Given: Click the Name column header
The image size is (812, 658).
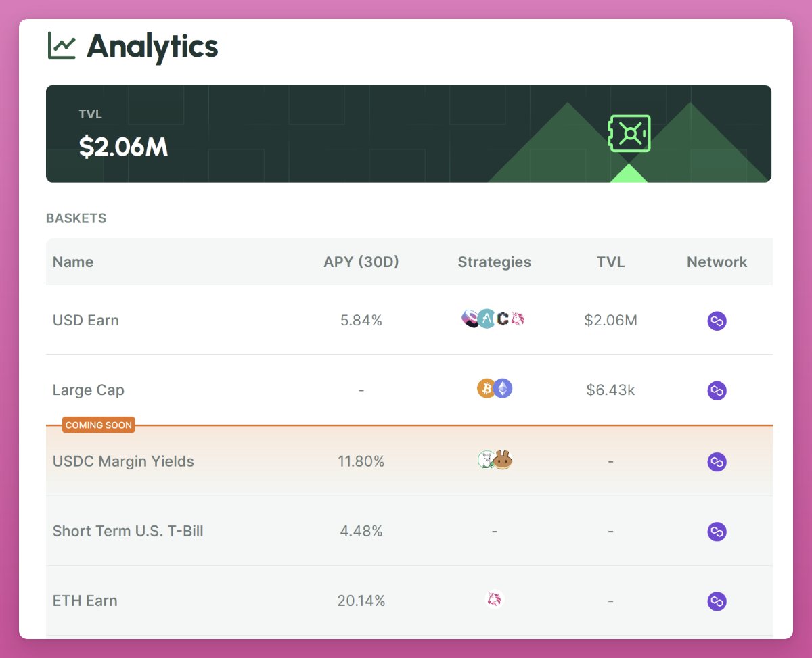Looking at the screenshot, I should pyautogui.click(x=73, y=262).
